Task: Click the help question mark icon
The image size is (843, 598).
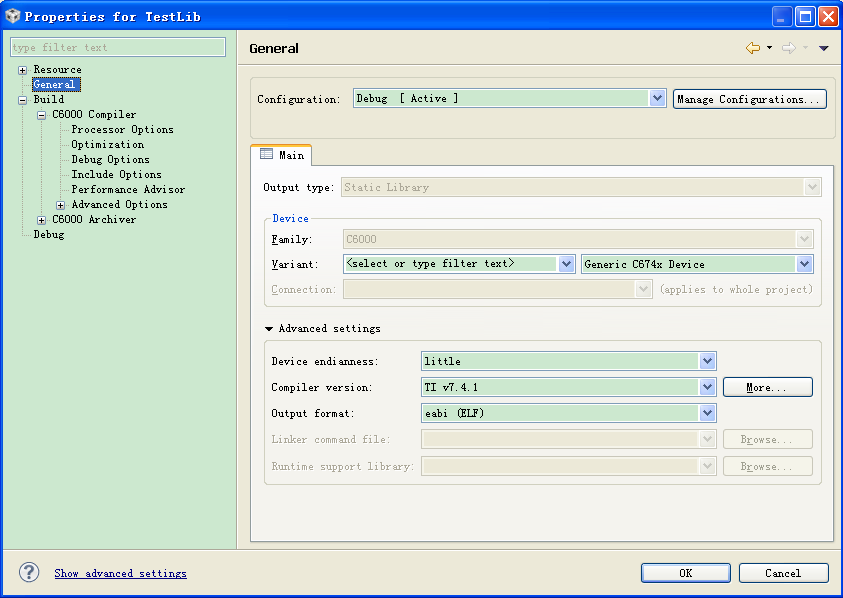Action: [29, 572]
